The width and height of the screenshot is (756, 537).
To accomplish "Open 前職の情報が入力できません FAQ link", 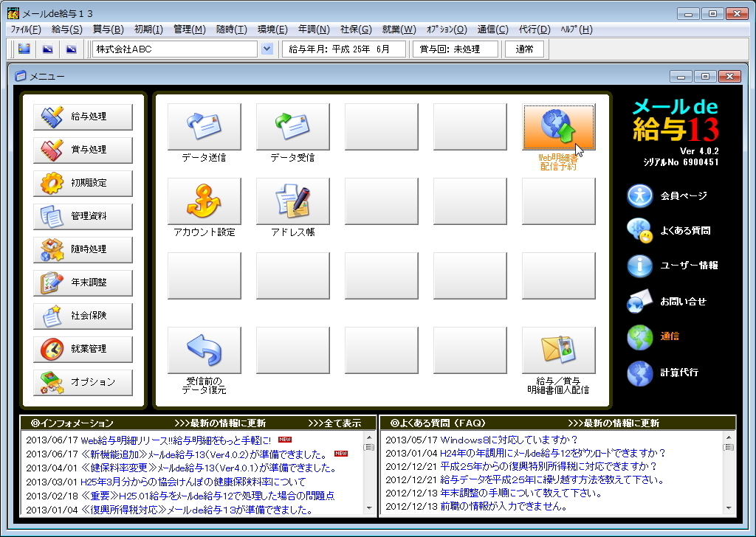I will [x=504, y=506].
